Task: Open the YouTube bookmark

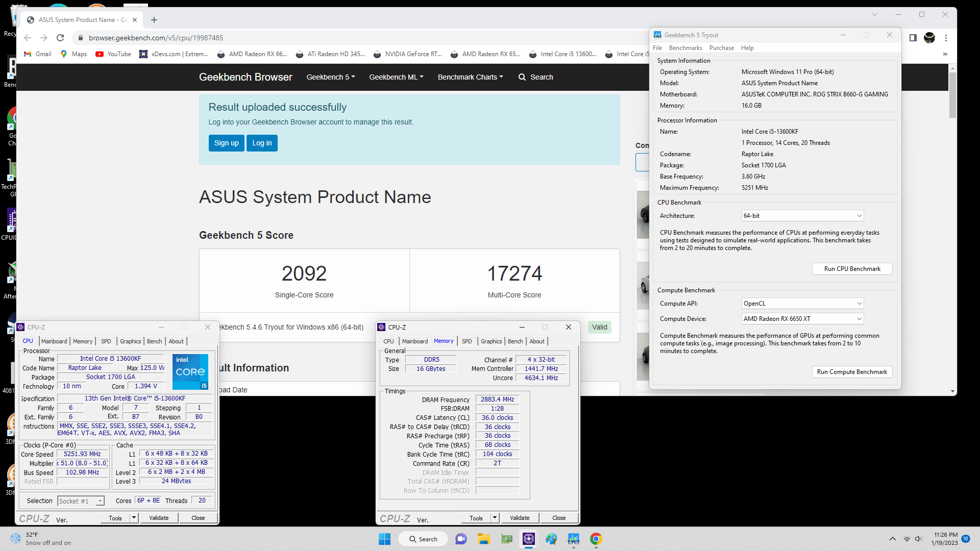Action: click(113, 54)
